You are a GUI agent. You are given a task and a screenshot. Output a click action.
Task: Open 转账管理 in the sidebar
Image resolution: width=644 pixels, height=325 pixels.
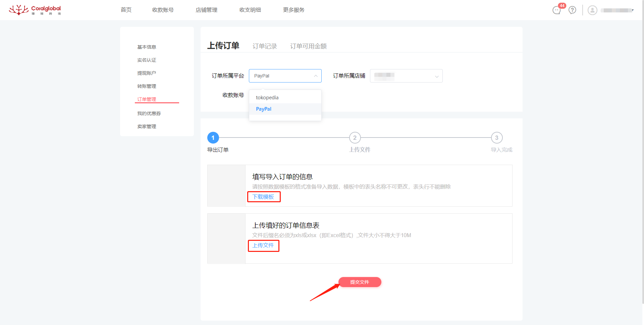(147, 86)
